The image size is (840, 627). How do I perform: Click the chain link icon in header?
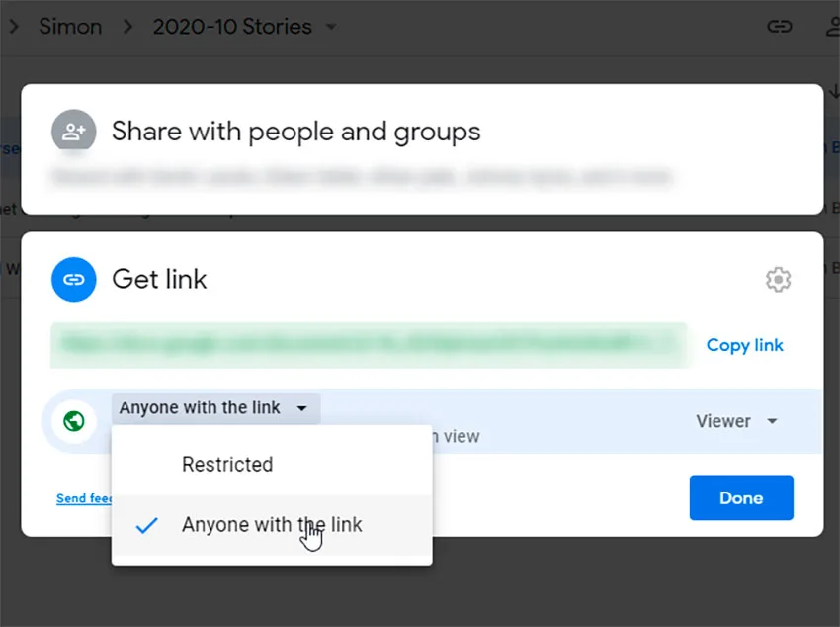click(x=780, y=27)
